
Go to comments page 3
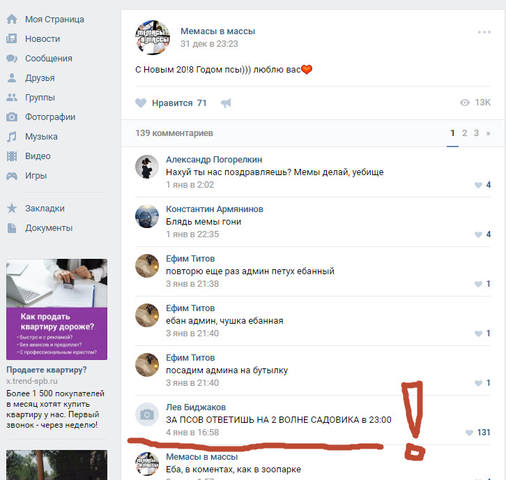(x=476, y=133)
